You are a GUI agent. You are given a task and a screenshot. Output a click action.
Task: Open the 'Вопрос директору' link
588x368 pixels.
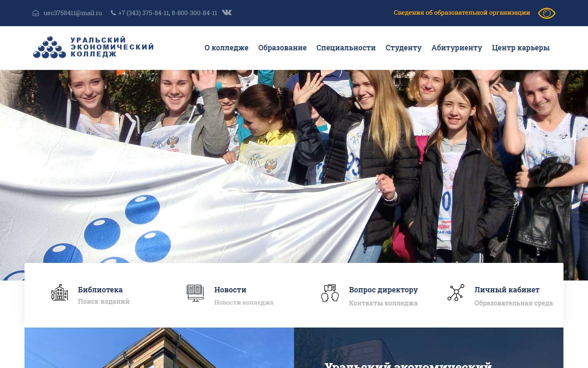383,289
